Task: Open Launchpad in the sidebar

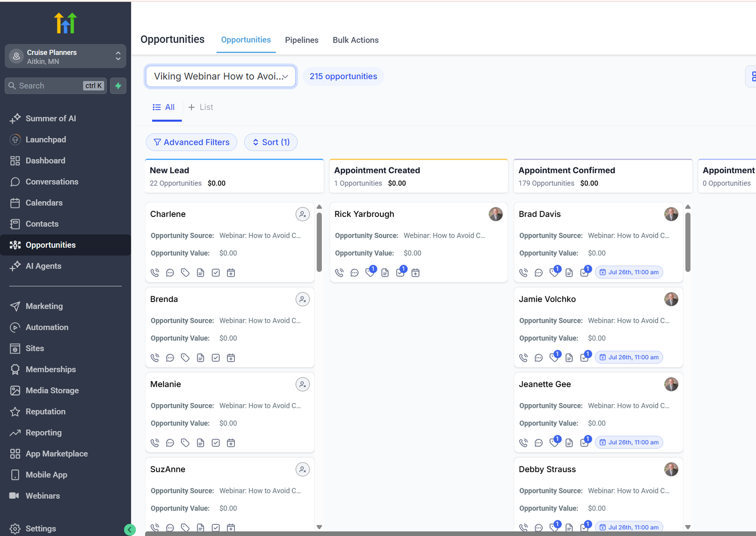Action: click(x=66, y=139)
